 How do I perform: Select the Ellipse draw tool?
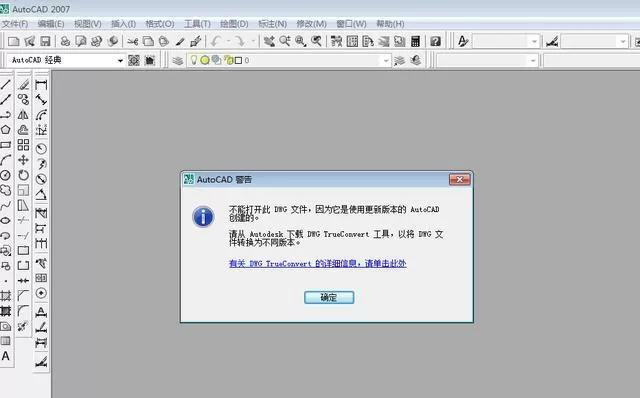click(5, 220)
